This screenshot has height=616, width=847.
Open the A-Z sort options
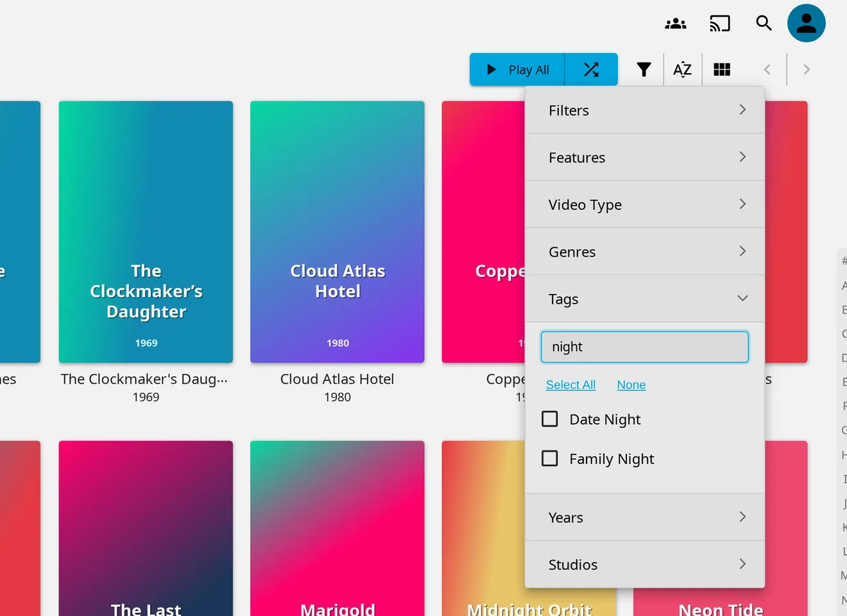(682, 69)
